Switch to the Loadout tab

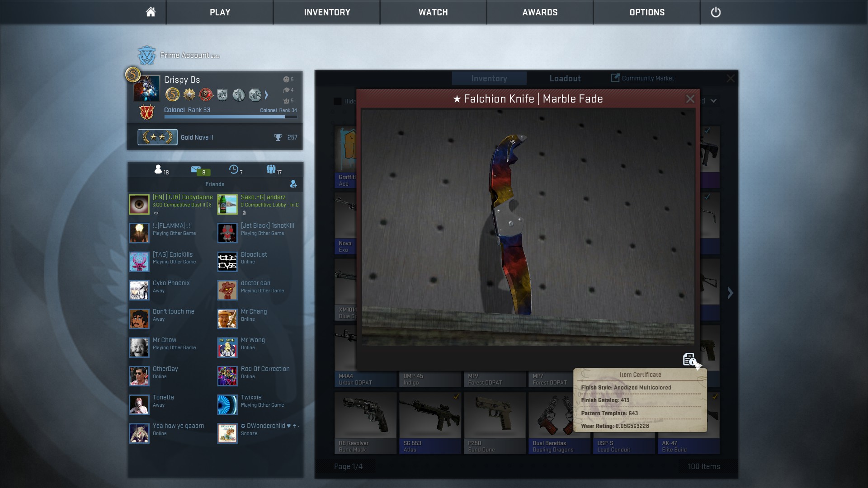[565, 78]
